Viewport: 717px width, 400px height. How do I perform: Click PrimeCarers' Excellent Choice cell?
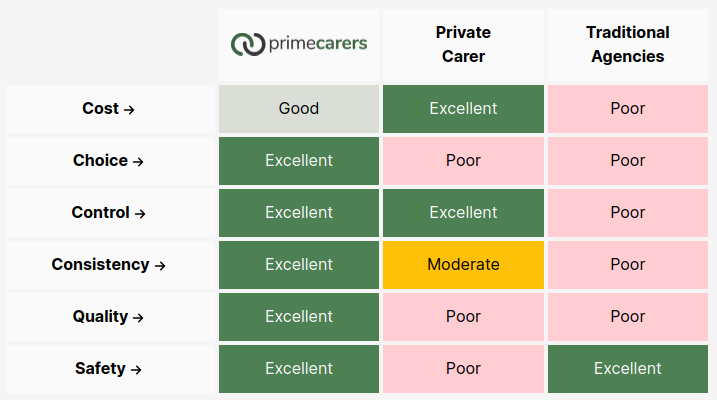[x=299, y=161]
